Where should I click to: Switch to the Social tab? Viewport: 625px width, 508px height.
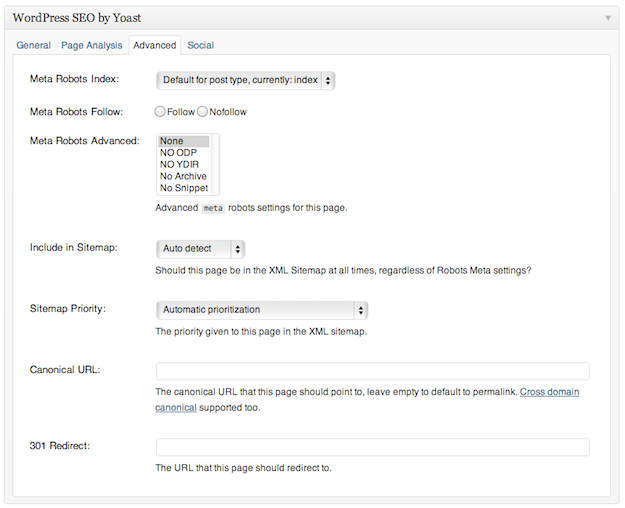point(200,45)
